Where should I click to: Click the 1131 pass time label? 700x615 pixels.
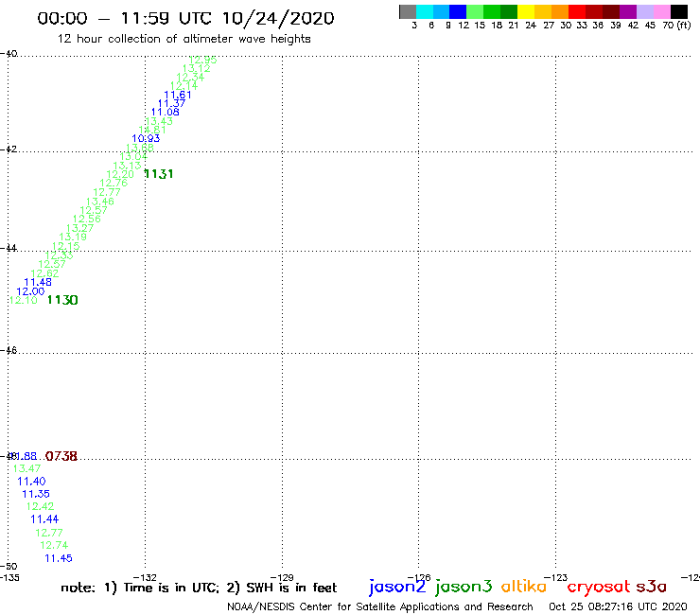pos(159,174)
